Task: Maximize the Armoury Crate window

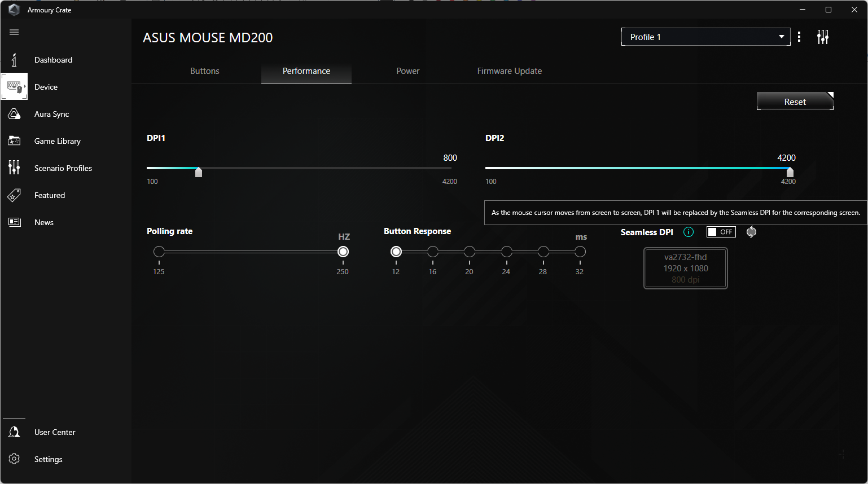Action: point(828,10)
